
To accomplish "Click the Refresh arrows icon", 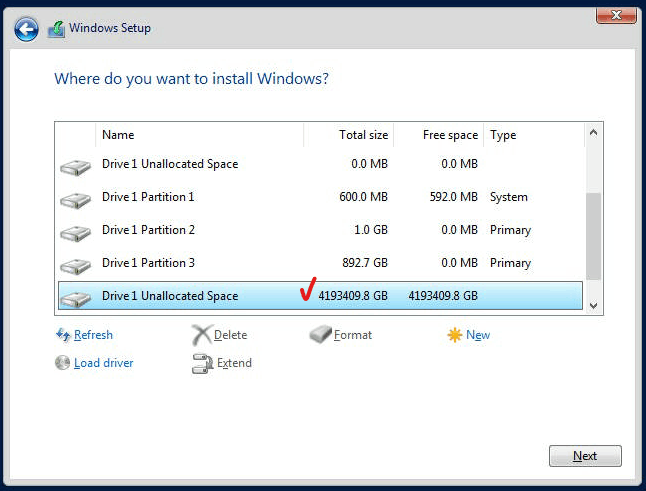I will pyautogui.click(x=63, y=335).
